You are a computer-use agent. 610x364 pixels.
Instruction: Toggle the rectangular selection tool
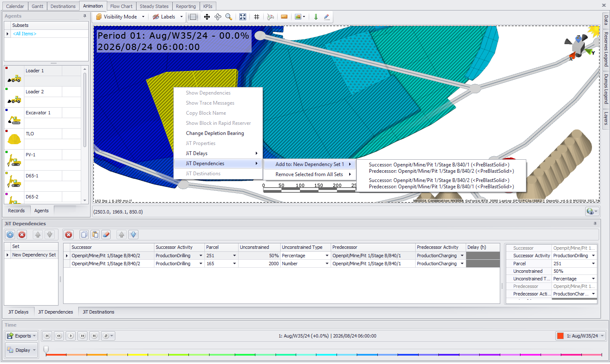tap(193, 17)
